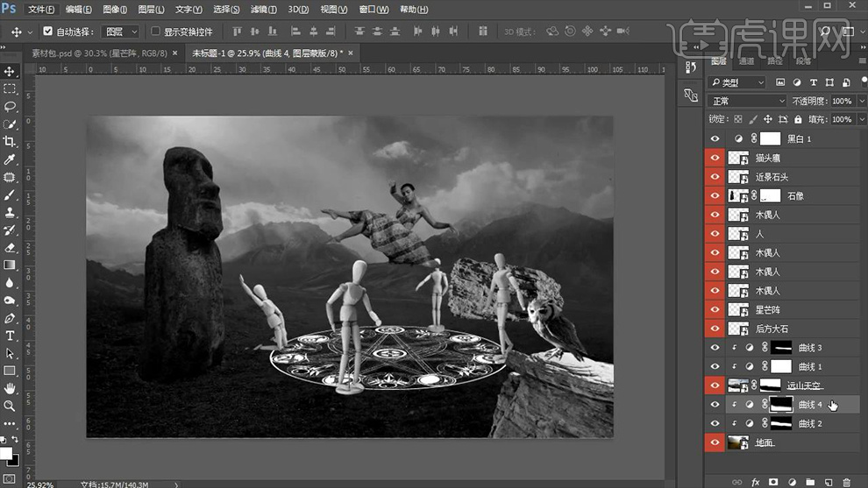This screenshot has height=488, width=868.
Task: Select the History Brush tool
Action: [x=10, y=230]
